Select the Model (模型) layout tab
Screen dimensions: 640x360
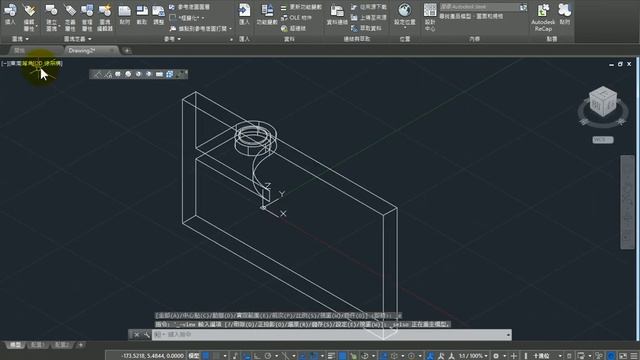pos(16,345)
